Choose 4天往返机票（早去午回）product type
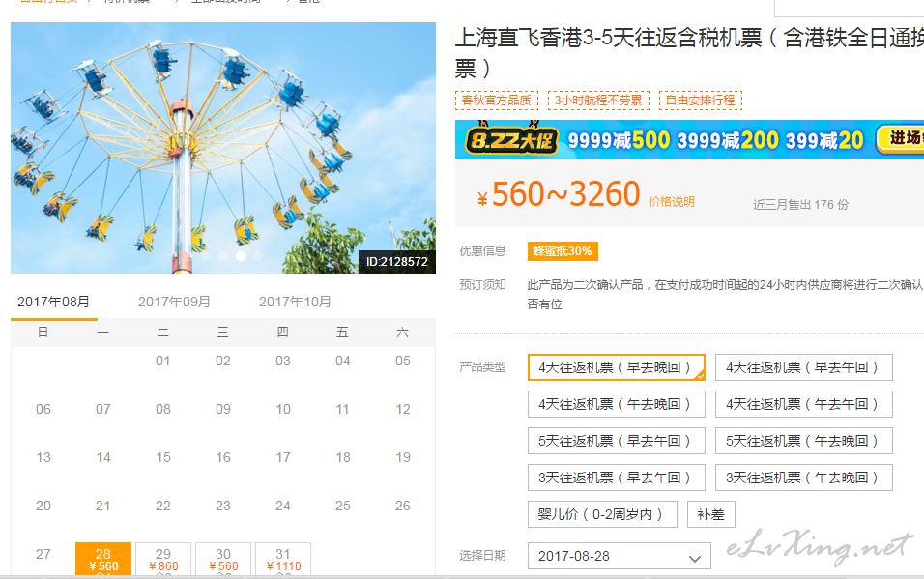The image size is (924, 579). click(804, 367)
